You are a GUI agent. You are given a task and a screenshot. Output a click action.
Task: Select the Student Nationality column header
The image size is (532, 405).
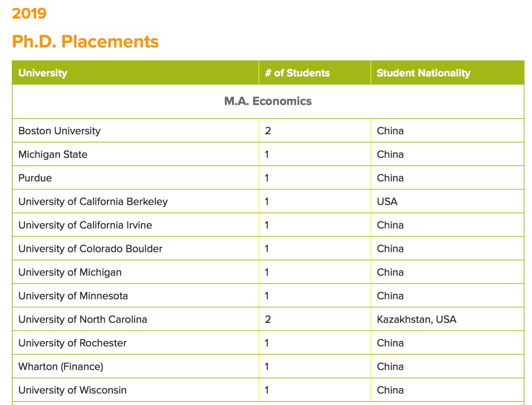pyautogui.click(x=423, y=73)
